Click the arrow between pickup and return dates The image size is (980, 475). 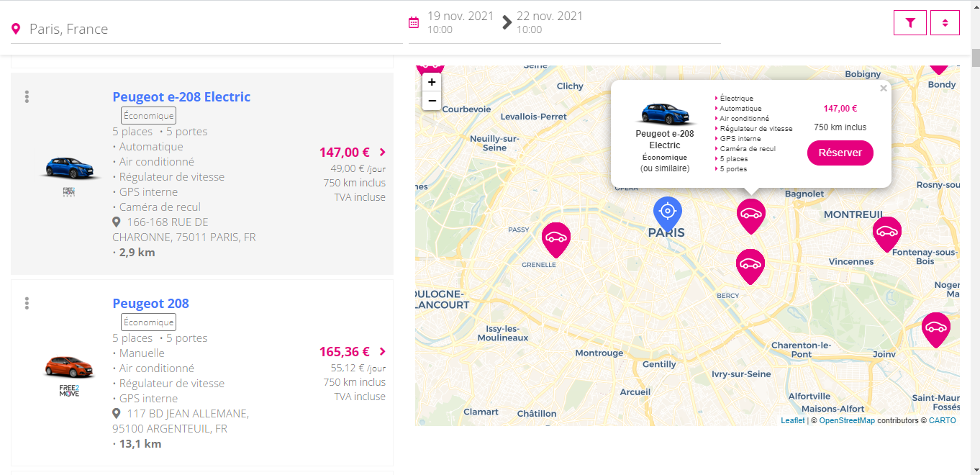pyautogui.click(x=507, y=22)
